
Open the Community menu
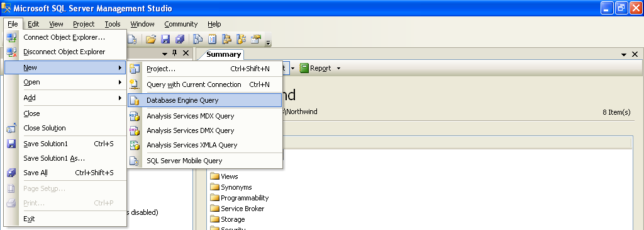(181, 24)
